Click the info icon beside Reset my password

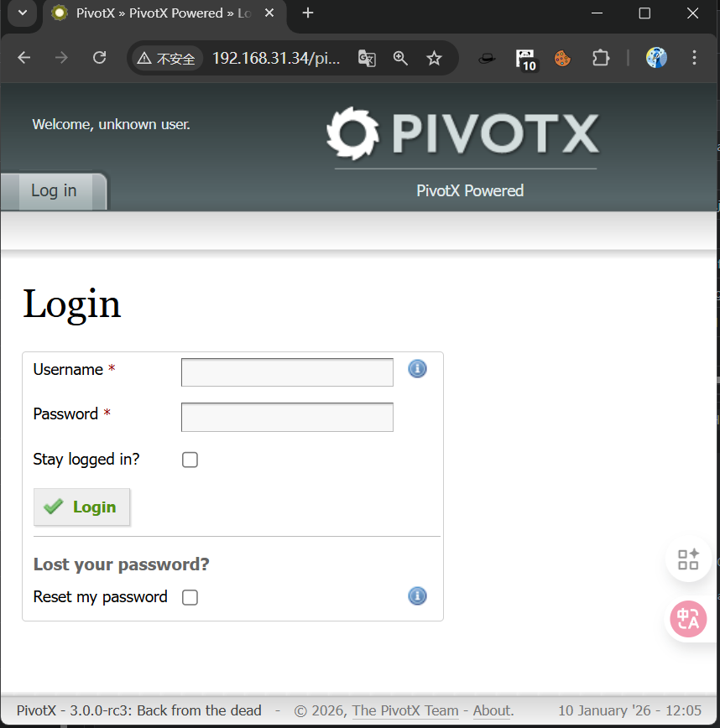[x=417, y=596]
